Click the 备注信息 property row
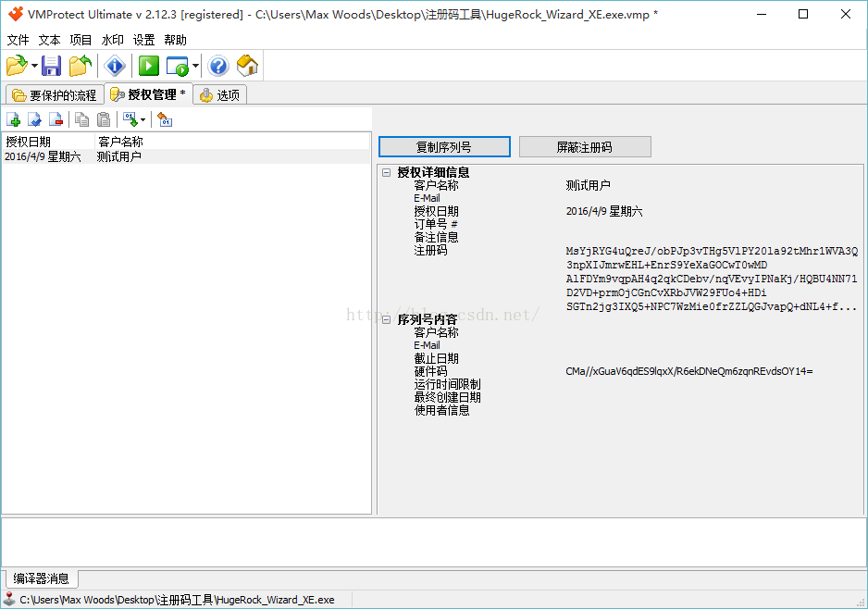 point(620,238)
